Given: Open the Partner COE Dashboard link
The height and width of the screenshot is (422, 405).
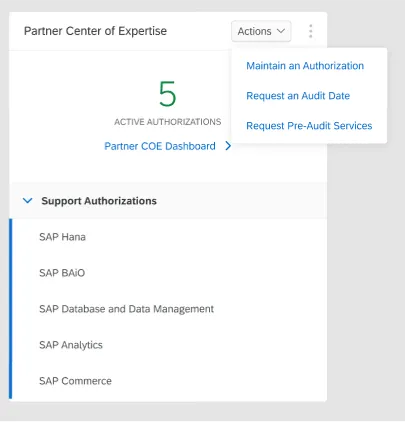Looking at the screenshot, I should coord(160,146).
